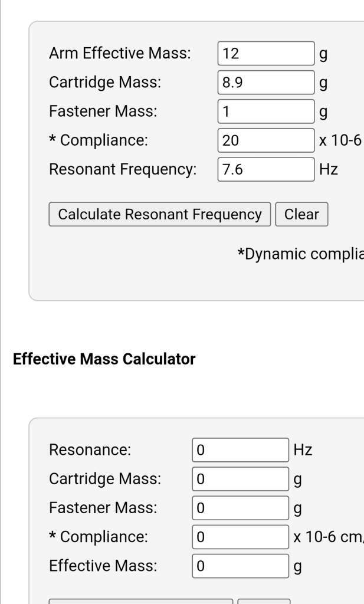Select the Resonant Frequency field showing 7.6
Image resolution: width=364 pixels, height=604 pixels.
click(x=266, y=169)
